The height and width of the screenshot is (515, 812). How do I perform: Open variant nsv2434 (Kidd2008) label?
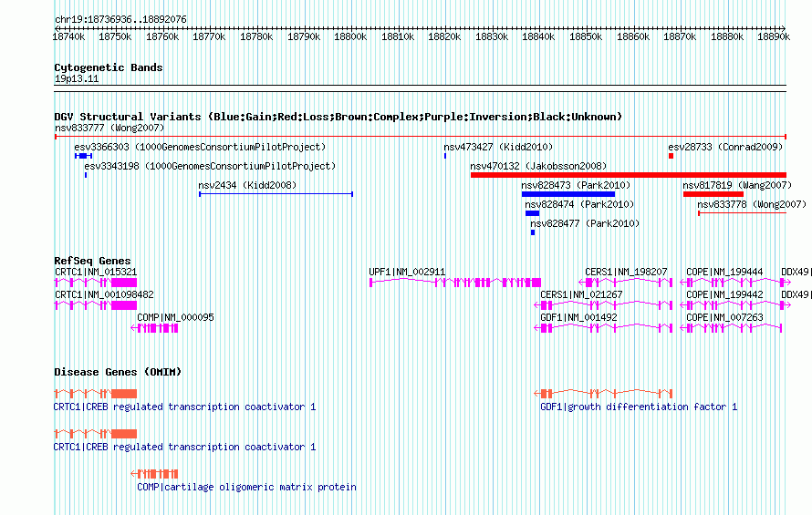coord(247,185)
